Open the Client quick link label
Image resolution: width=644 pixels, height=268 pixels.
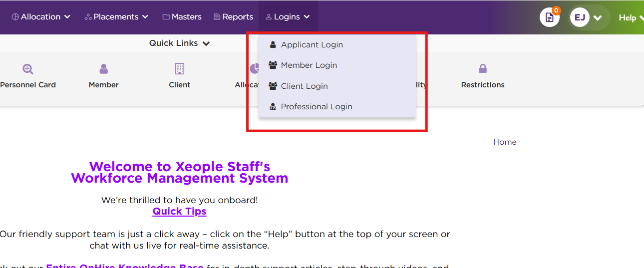tap(180, 85)
